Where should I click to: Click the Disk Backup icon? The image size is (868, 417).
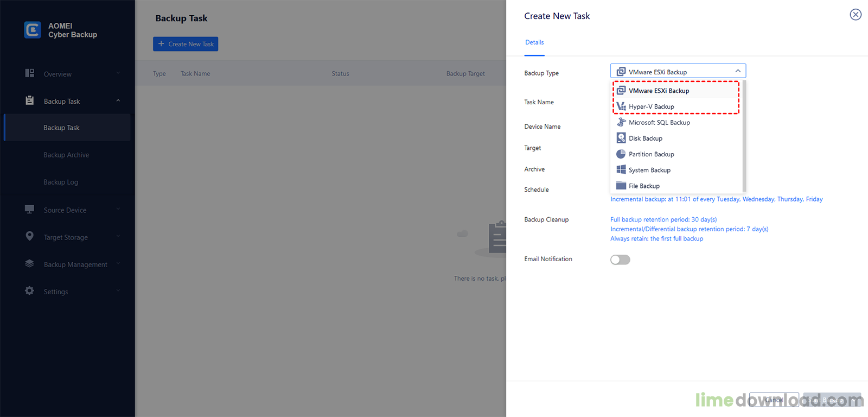(621, 138)
